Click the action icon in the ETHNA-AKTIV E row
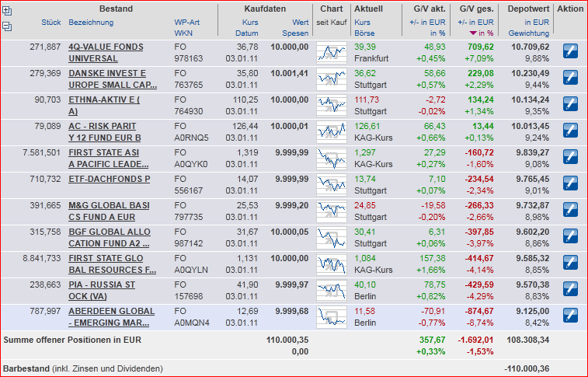The height and width of the screenshot is (377, 588). click(x=570, y=104)
